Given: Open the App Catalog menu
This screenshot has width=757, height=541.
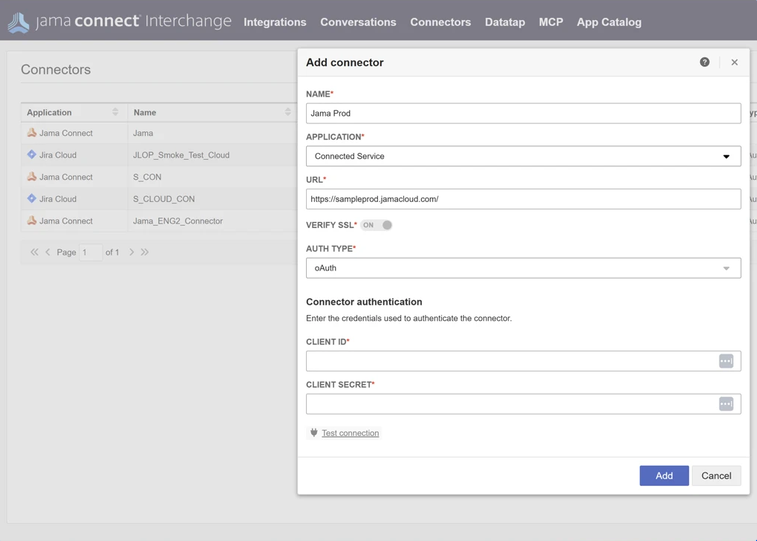Looking at the screenshot, I should coord(609,22).
